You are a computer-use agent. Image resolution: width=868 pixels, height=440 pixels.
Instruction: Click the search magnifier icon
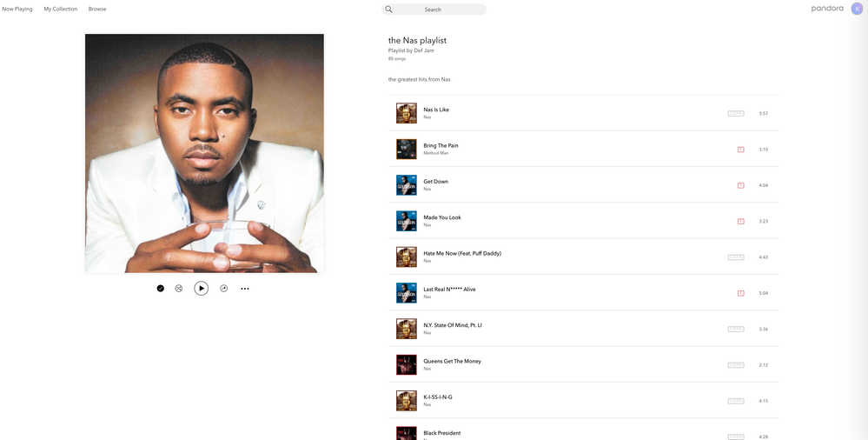pyautogui.click(x=388, y=10)
